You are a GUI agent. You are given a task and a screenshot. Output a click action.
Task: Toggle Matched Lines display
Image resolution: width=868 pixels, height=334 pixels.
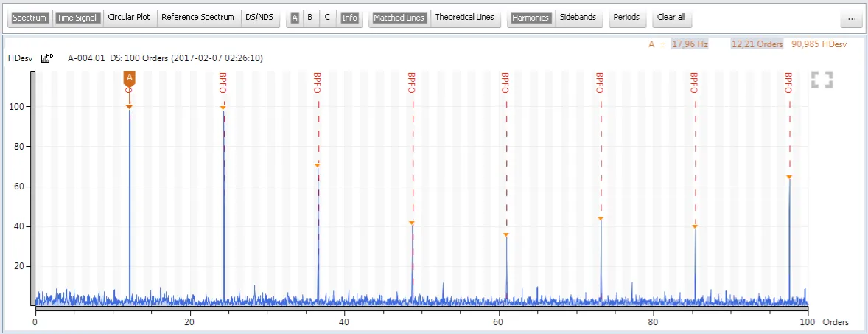(x=399, y=17)
